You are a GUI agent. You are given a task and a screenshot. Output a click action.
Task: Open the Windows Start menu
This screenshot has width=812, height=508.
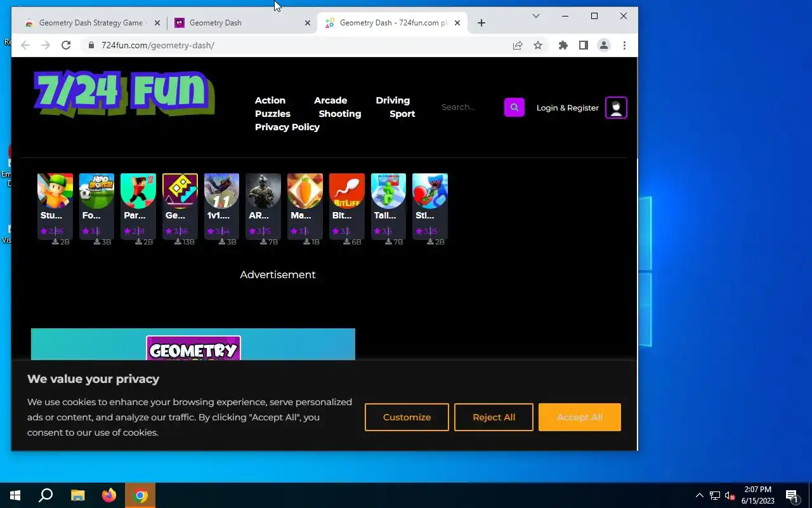point(15,495)
